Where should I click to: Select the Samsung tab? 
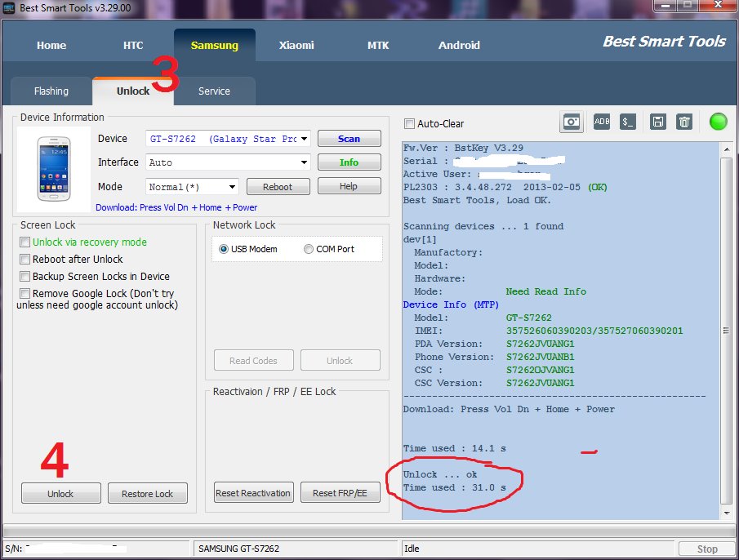point(215,45)
